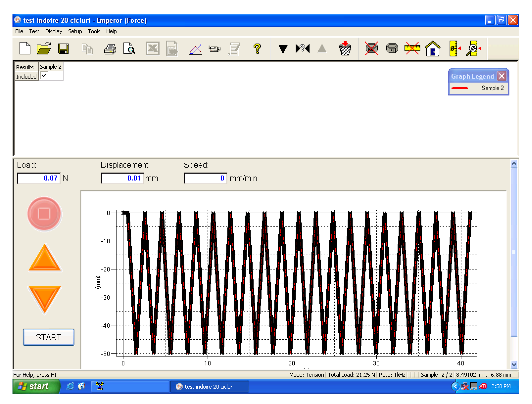Open a file with folder icon
The height and width of the screenshot is (404, 532).
(44, 48)
